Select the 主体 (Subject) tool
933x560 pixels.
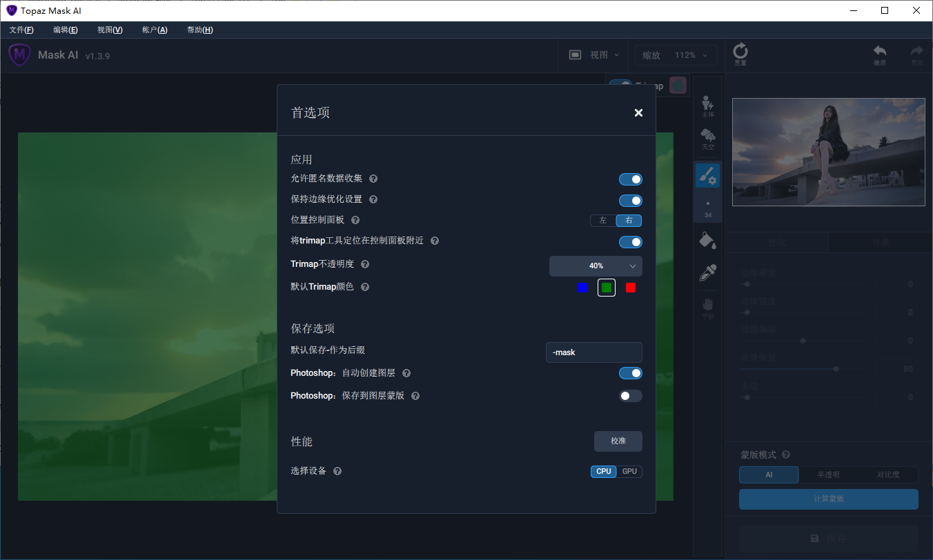708,106
